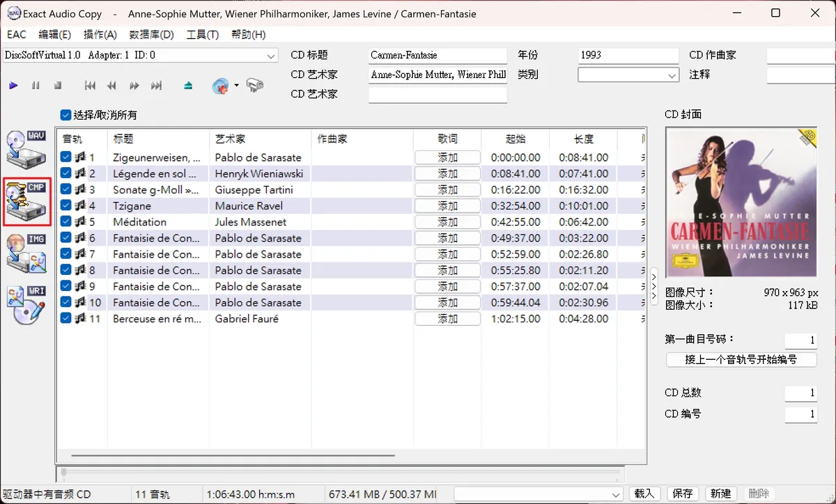Uncheck track 5 Méditation checkbox

[x=65, y=222]
